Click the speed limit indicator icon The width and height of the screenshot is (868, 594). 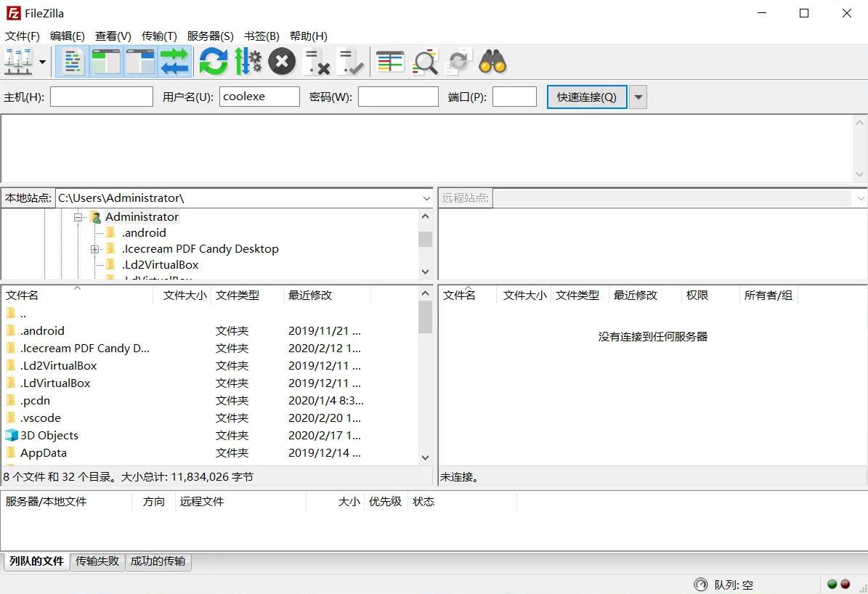tap(700, 585)
